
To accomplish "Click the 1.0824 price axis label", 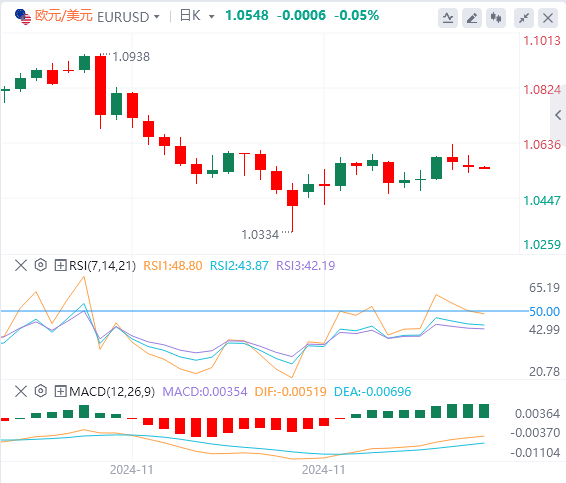I will pyautogui.click(x=542, y=90).
